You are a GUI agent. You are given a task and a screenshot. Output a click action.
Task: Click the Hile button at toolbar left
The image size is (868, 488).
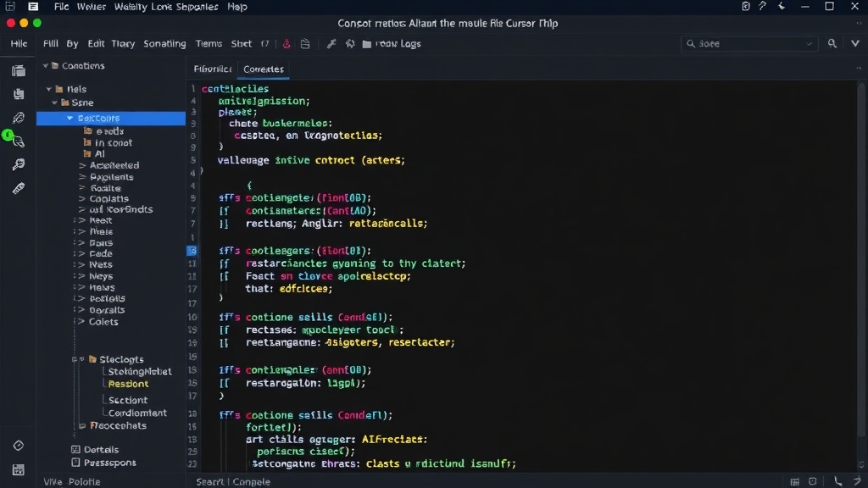[x=19, y=44]
